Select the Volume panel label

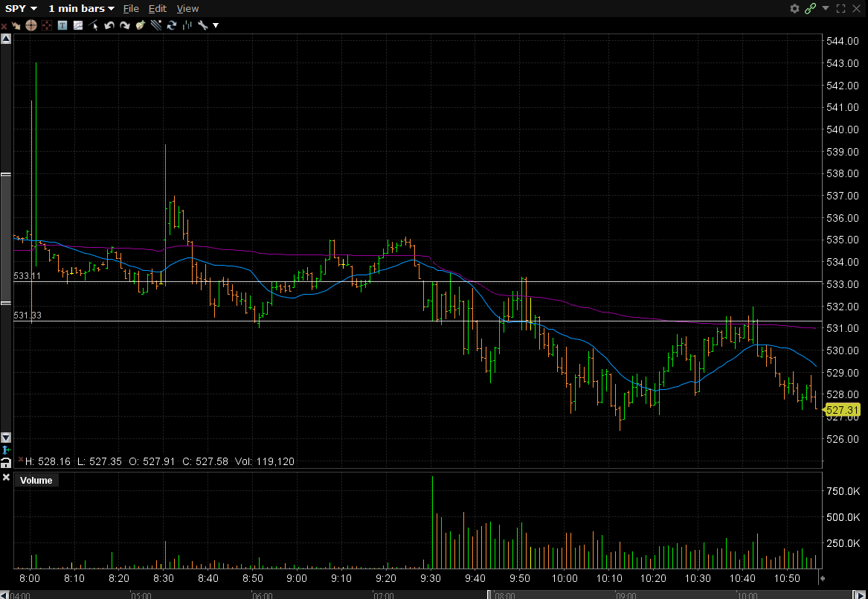36,481
